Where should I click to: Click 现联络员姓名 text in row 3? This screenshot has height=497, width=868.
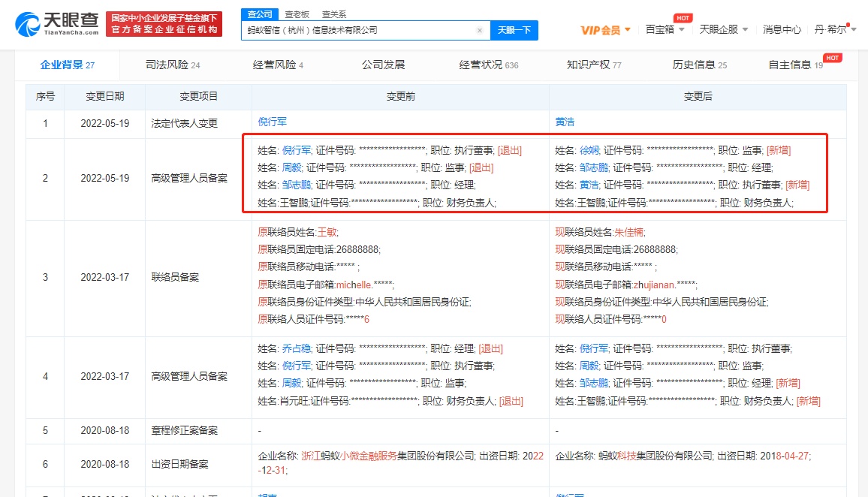point(600,233)
